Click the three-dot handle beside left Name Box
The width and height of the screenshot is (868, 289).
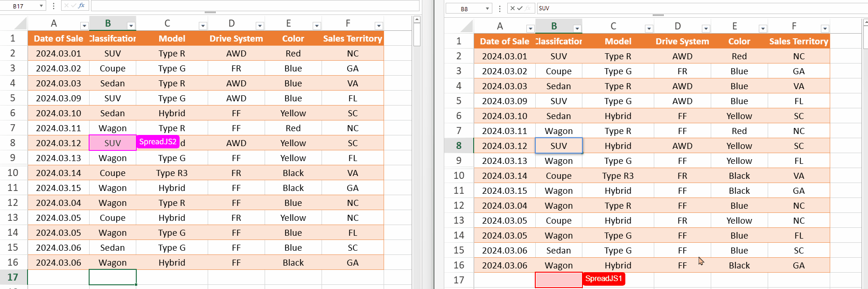pos(54,6)
